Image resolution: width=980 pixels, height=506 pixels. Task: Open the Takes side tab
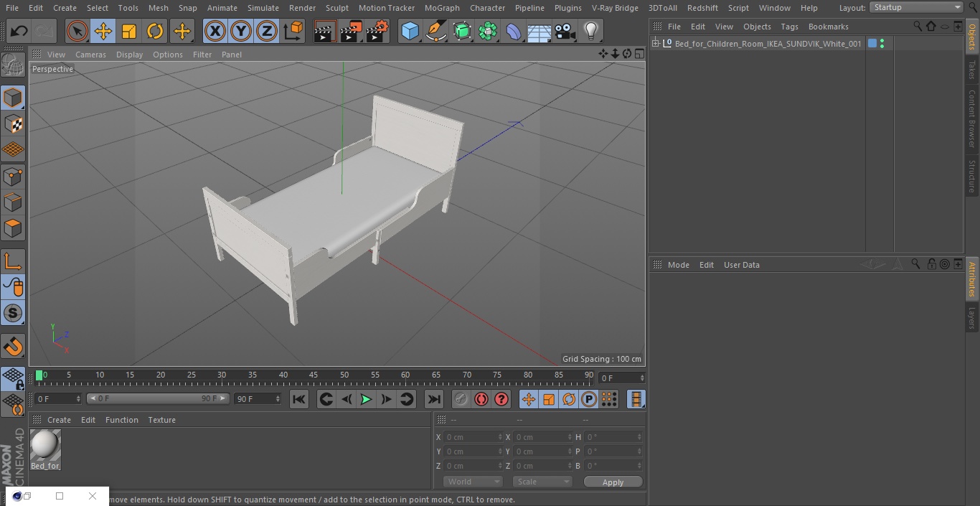coord(972,70)
